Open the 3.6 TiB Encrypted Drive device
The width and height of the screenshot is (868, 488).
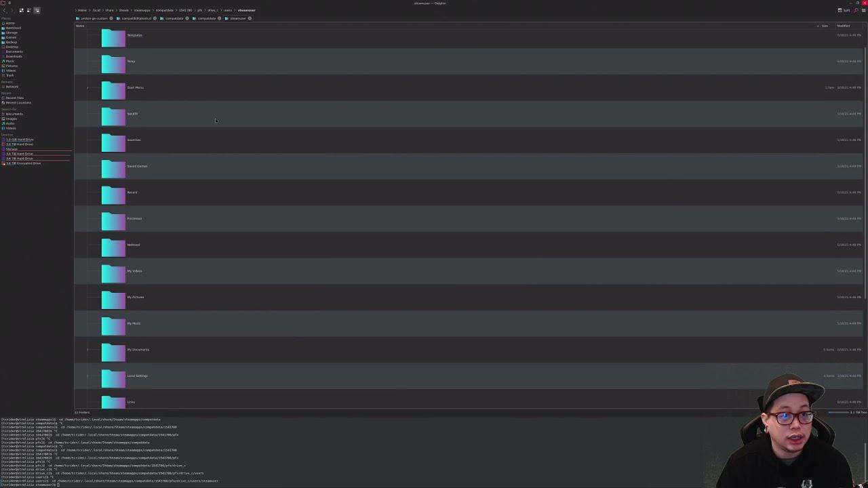coord(22,163)
